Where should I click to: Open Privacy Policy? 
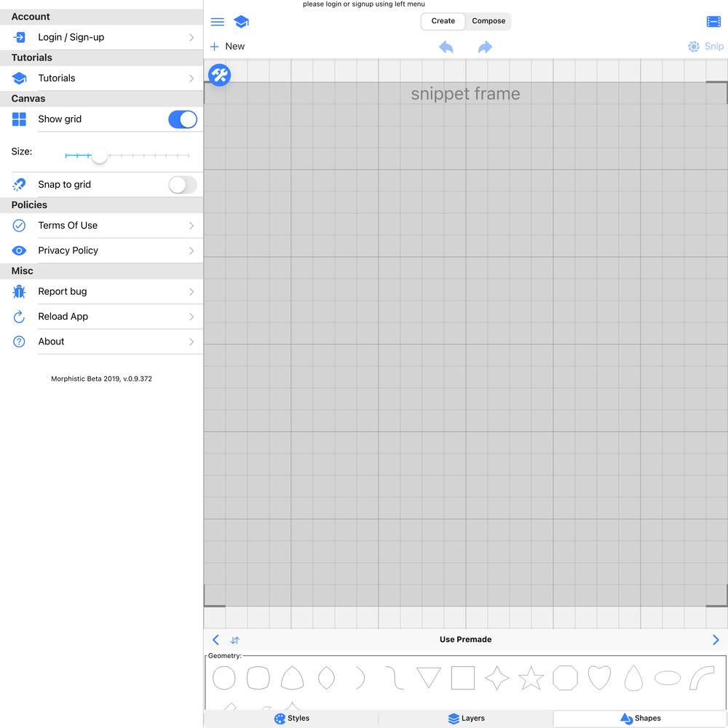coord(102,250)
